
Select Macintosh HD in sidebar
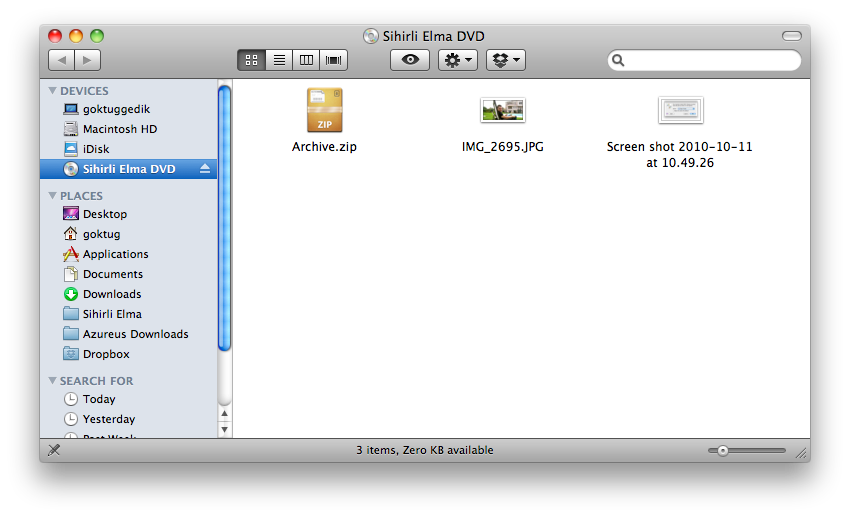click(x=119, y=129)
